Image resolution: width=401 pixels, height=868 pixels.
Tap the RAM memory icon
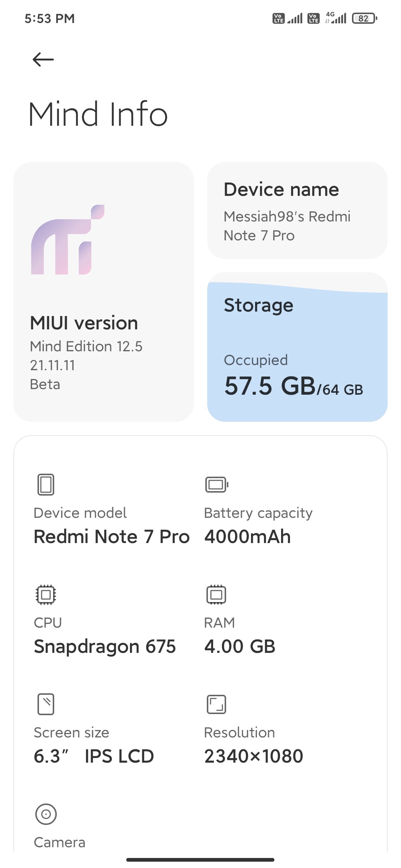coord(216,595)
